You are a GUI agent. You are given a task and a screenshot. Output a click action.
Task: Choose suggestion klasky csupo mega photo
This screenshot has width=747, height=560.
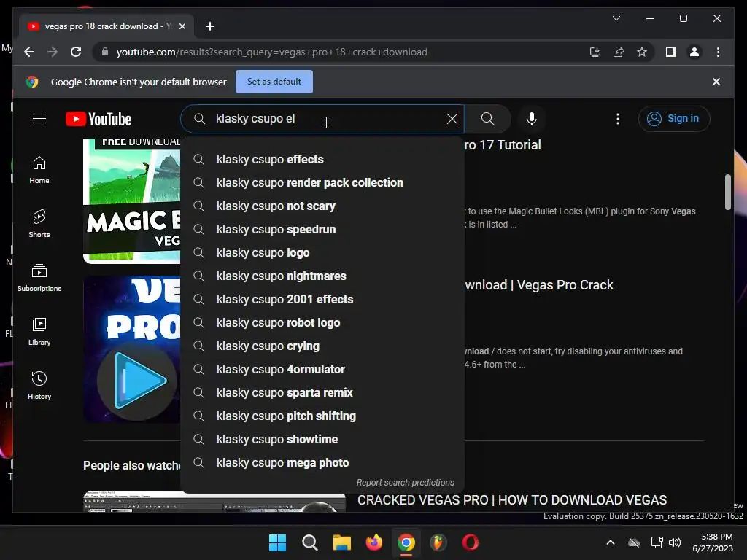tap(322, 462)
